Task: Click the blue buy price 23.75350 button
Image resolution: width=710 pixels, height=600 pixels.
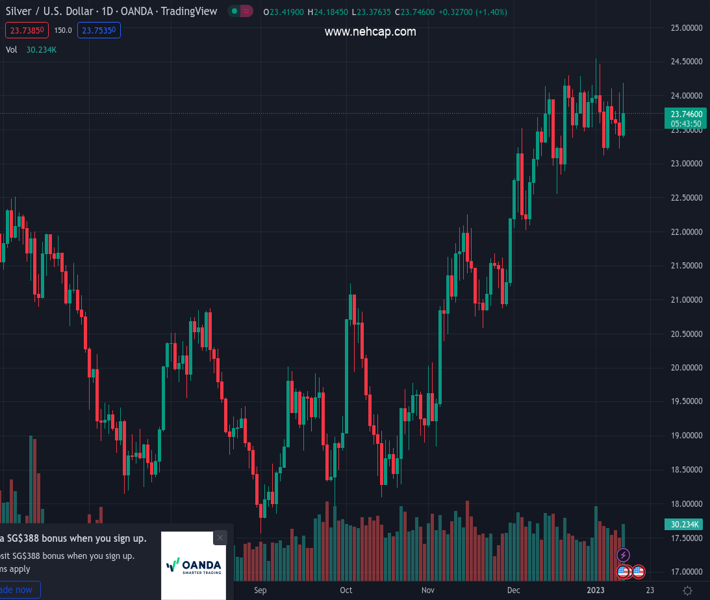Action: (x=99, y=30)
